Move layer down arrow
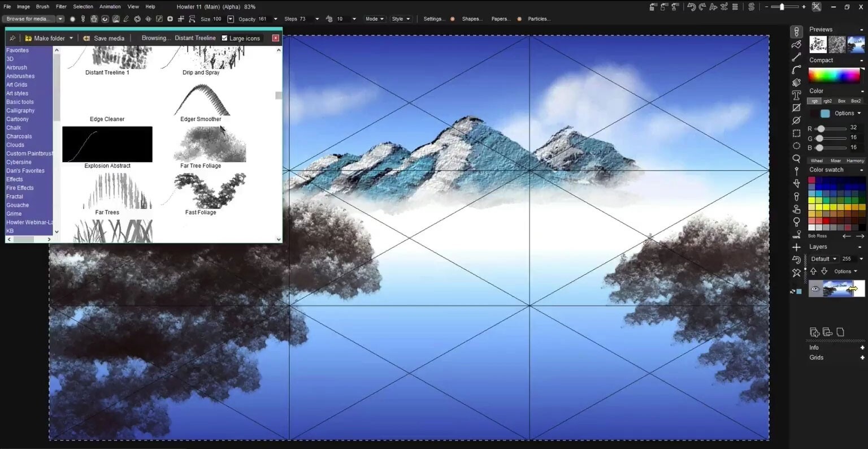The width and height of the screenshot is (868, 449). pyautogui.click(x=824, y=271)
